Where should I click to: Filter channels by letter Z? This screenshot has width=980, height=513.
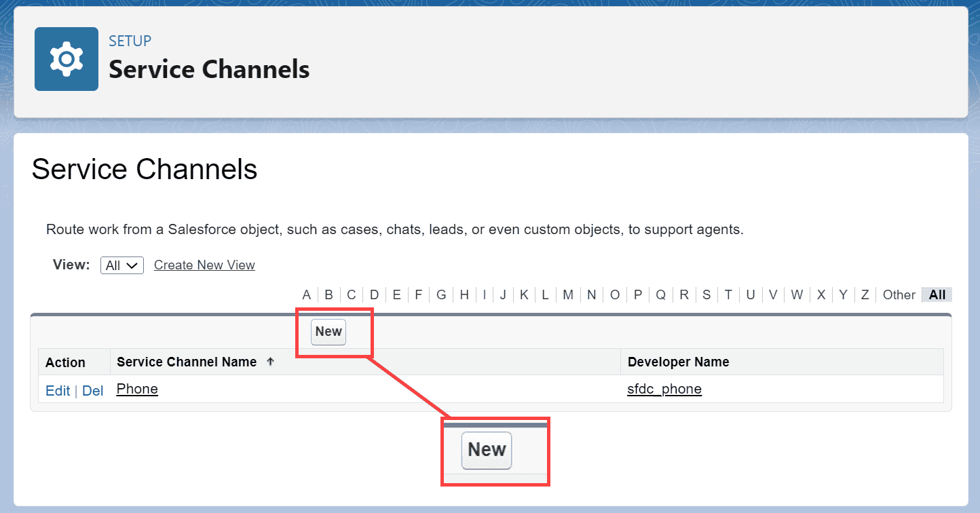pyautogui.click(x=865, y=294)
